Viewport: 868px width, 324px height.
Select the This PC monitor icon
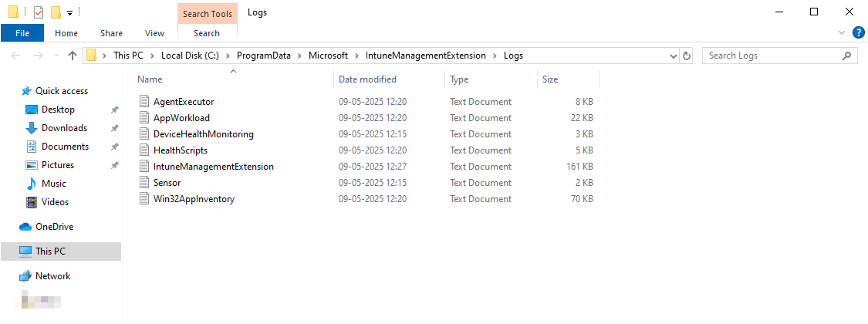25,251
